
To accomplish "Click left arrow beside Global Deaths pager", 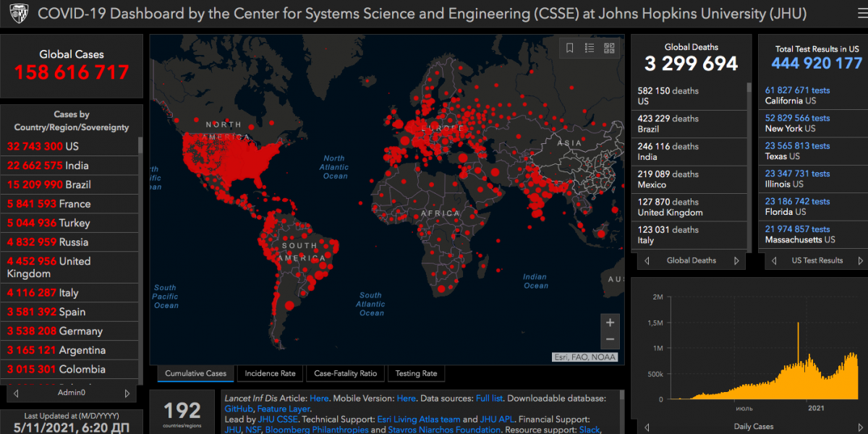I will tap(647, 260).
